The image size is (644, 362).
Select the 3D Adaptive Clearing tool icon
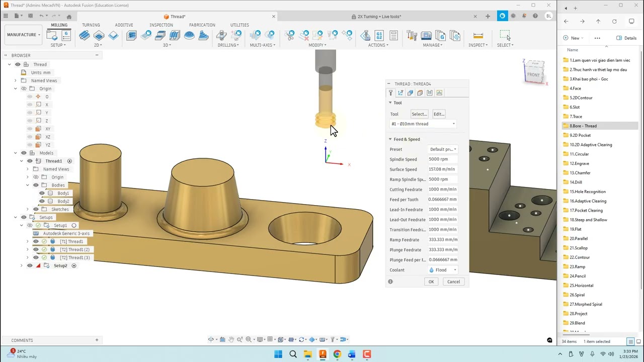(131, 35)
